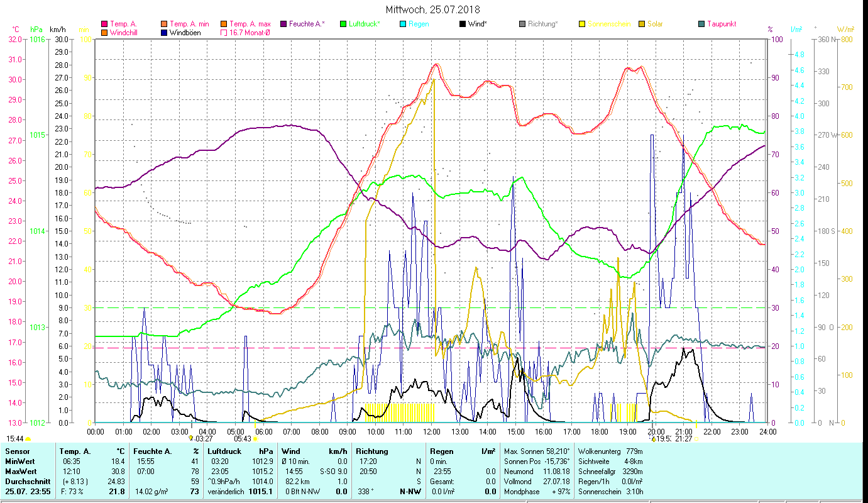The image size is (868, 503).
Task: Click the gray Richtung* legend swatch
Action: tap(522, 25)
